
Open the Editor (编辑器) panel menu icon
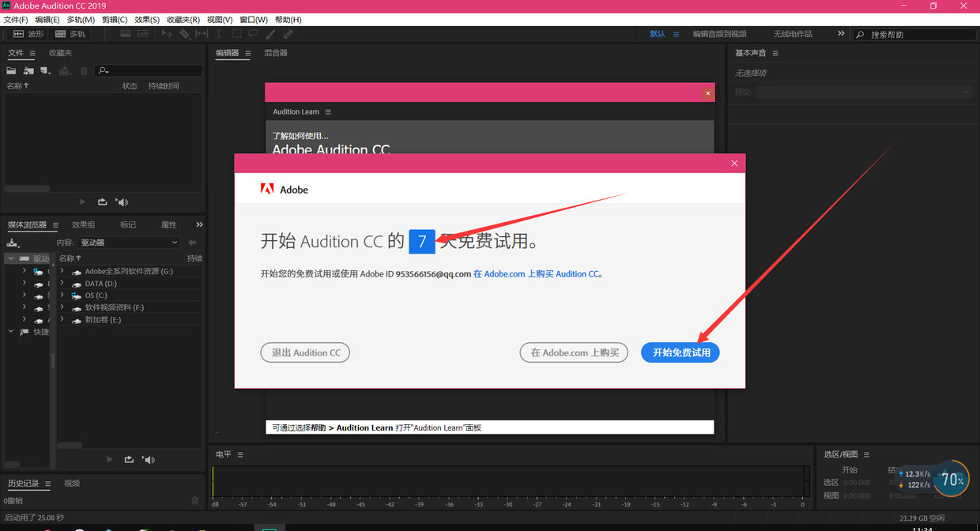[x=247, y=53]
